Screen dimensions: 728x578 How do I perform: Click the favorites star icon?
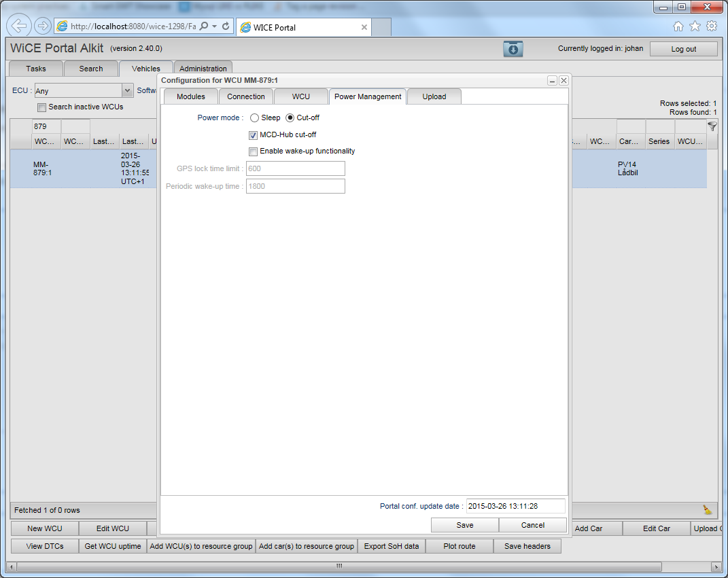pos(695,26)
